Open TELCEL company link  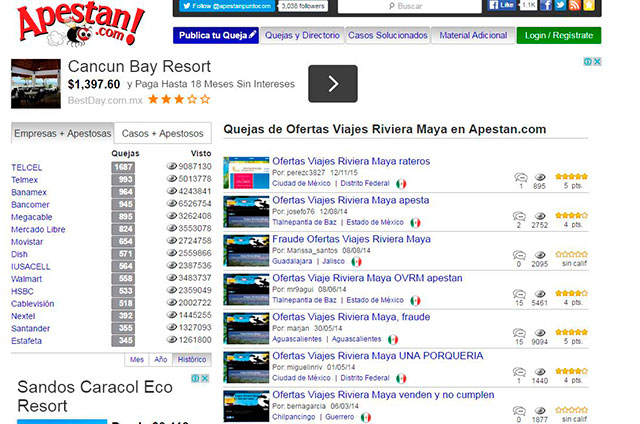[x=27, y=167]
